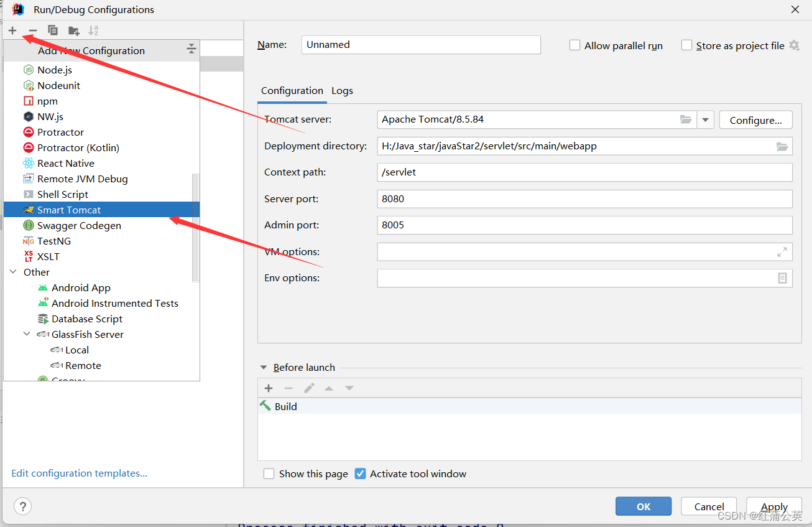Browse for Deployment directory folder icon
812x527 pixels.
[x=782, y=146]
